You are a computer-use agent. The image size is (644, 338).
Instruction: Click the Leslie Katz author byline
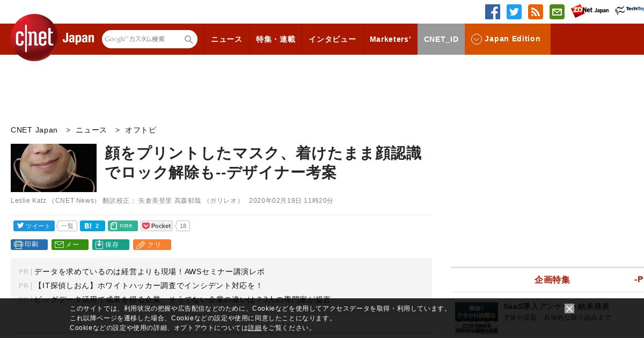click(28, 201)
